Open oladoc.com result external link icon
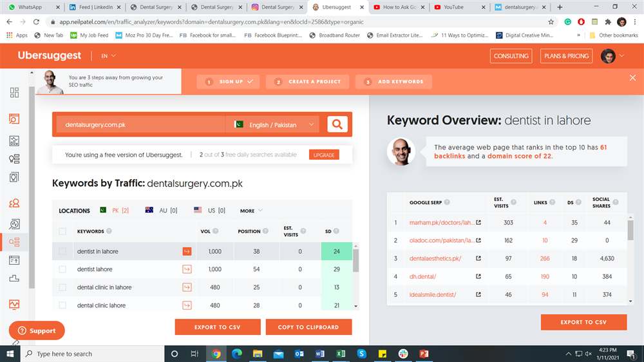The height and width of the screenshot is (362, 644). pos(478,240)
